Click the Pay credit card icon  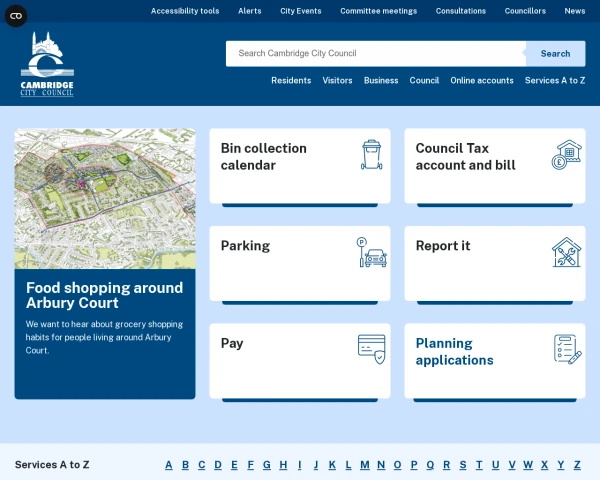click(x=371, y=349)
